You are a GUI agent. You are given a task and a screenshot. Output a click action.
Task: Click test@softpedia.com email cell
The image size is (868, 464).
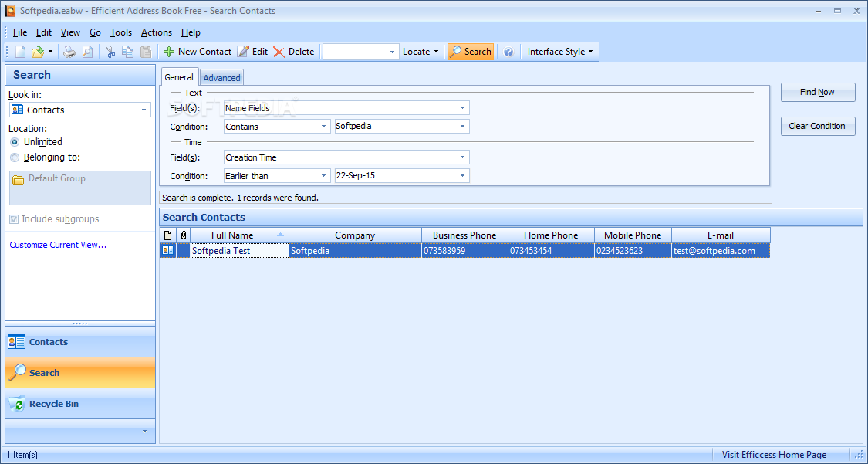point(721,251)
